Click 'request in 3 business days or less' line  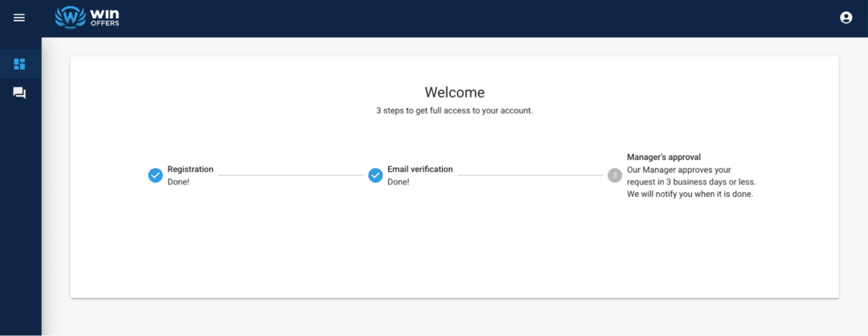tap(691, 182)
